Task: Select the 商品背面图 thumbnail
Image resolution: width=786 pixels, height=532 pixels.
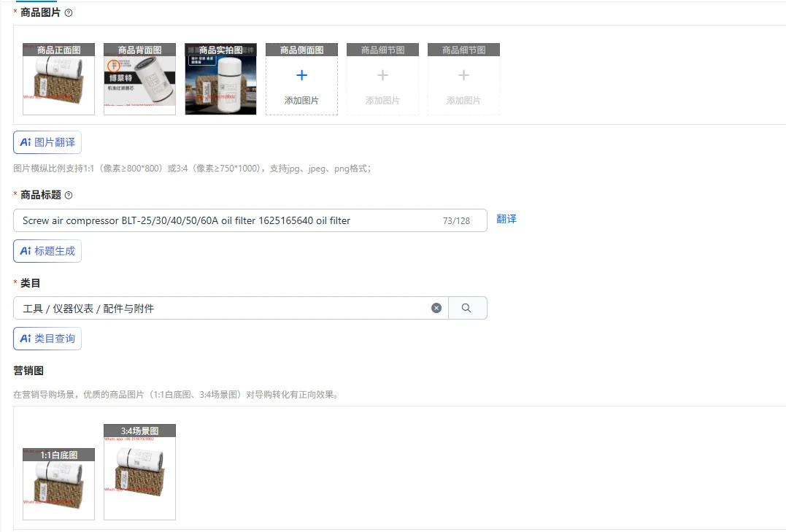Action: [x=140, y=79]
